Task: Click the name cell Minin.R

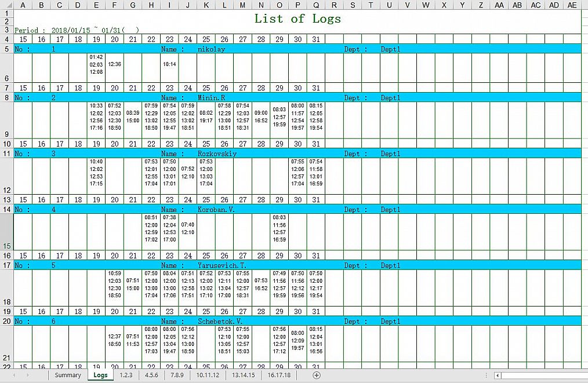Action: pyautogui.click(x=211, y=98)
